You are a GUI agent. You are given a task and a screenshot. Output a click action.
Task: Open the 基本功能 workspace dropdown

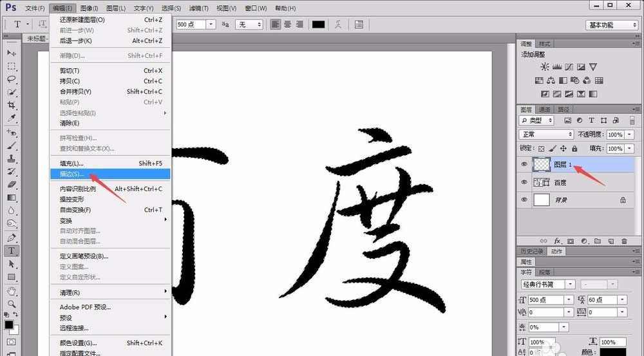(612, 25)
